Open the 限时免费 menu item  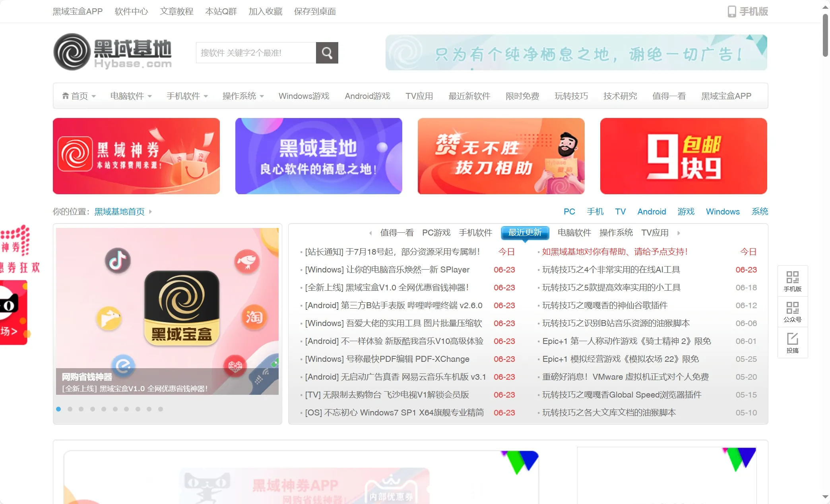point(522,96)
